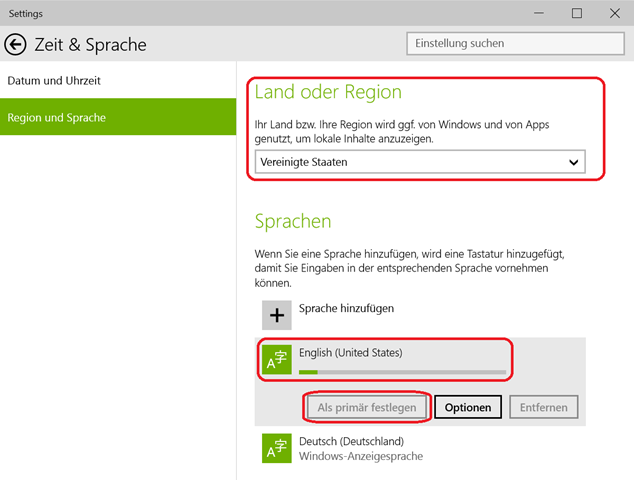The width and height of the screenshot is (634, 480).
Task: Close the Settings window
Action: (615, 13)
